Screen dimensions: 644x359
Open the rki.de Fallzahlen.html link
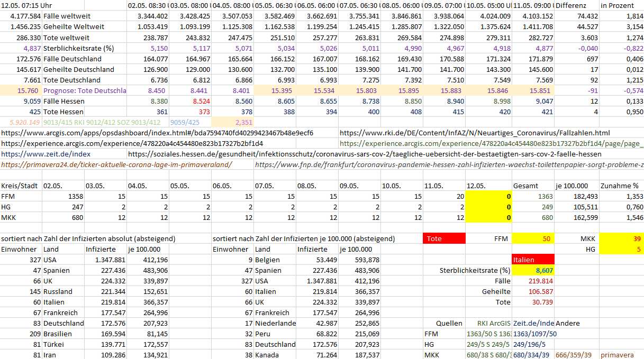(475, 133)
